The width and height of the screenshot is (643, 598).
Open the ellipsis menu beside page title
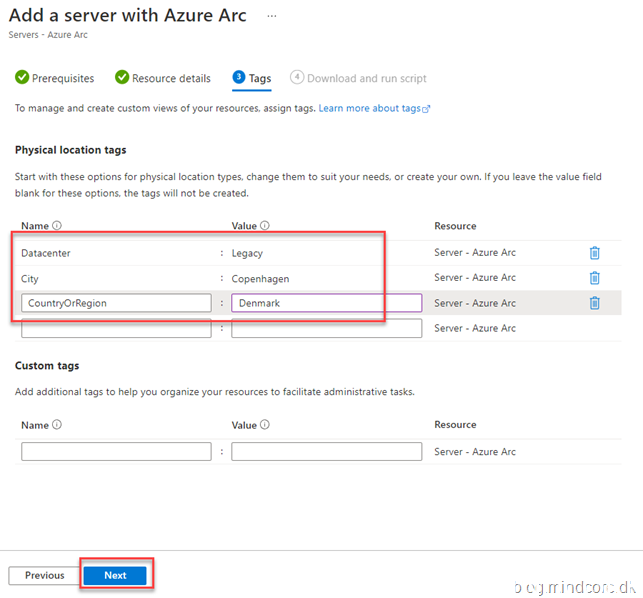270,17
